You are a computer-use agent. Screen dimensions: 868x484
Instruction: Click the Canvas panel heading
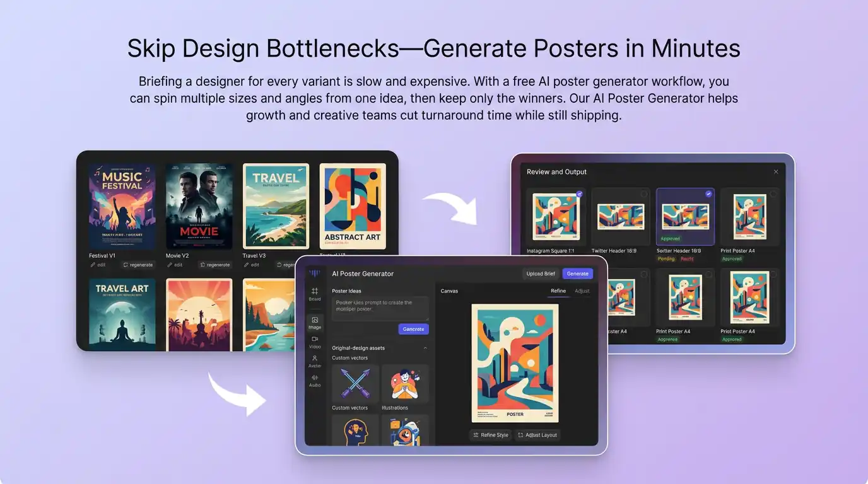[x=449, y=291]
